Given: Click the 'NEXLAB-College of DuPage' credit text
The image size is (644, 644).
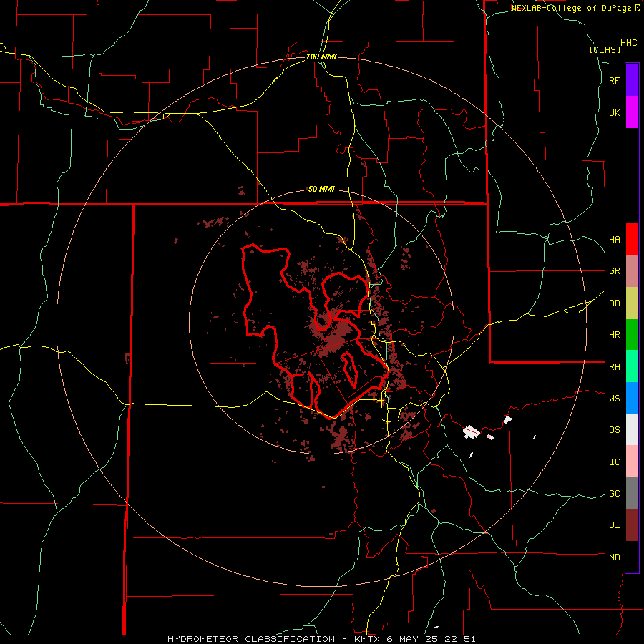Looking at the screenshot, I should point(571,8).
